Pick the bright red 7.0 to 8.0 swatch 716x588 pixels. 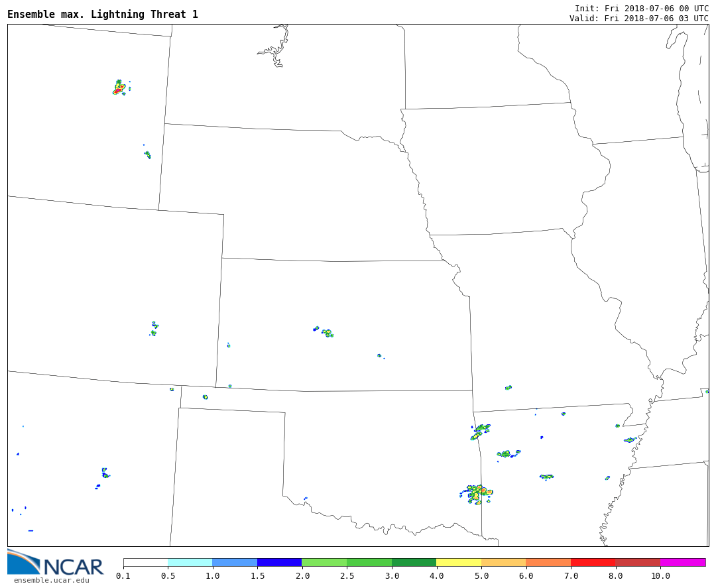593,562
